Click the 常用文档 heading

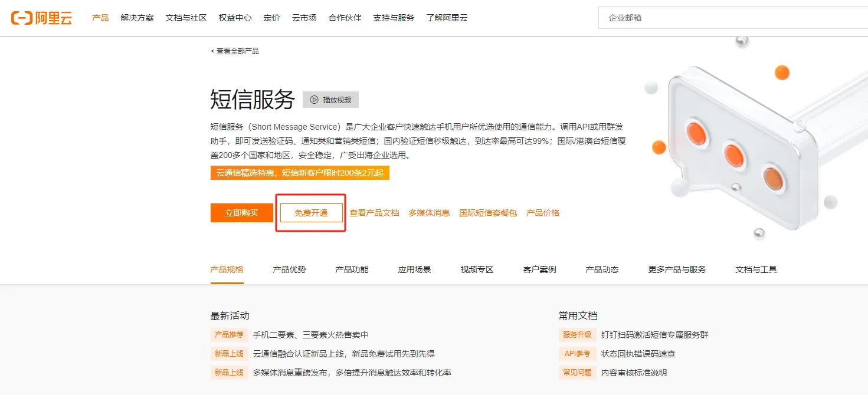[x=578, y=315]
